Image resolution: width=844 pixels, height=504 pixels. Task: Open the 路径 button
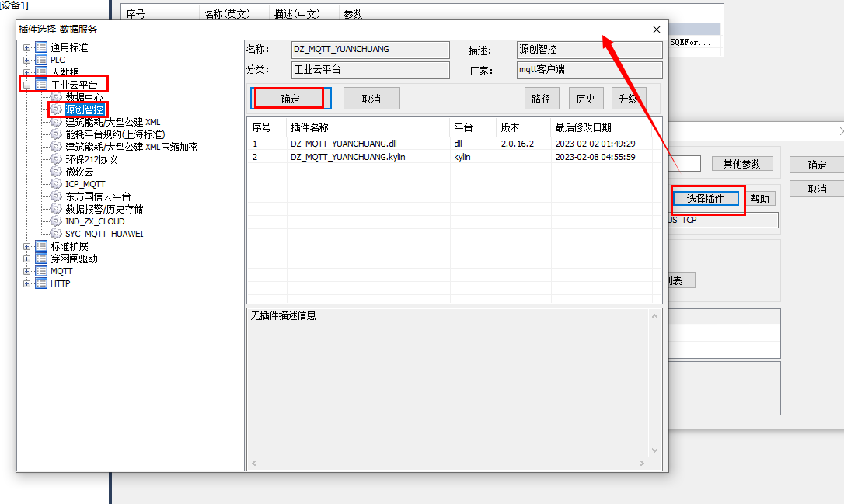(542, 99)
